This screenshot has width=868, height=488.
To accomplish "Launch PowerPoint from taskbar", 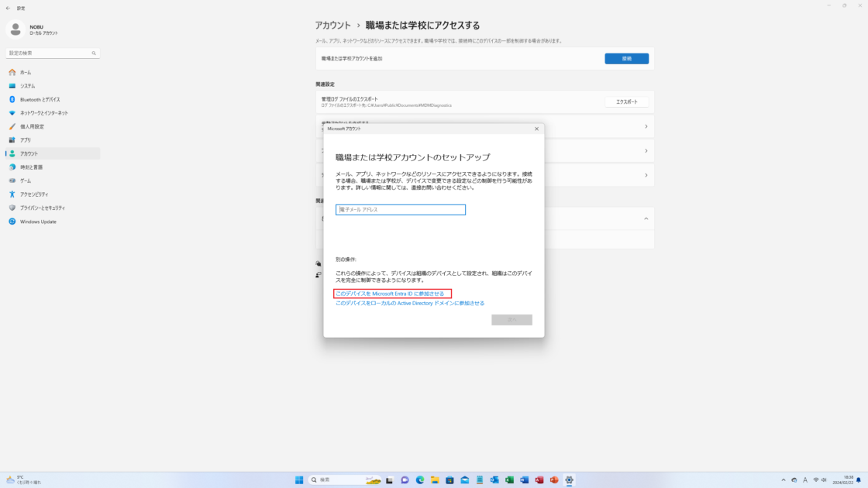I will click(x=554, y=479).
